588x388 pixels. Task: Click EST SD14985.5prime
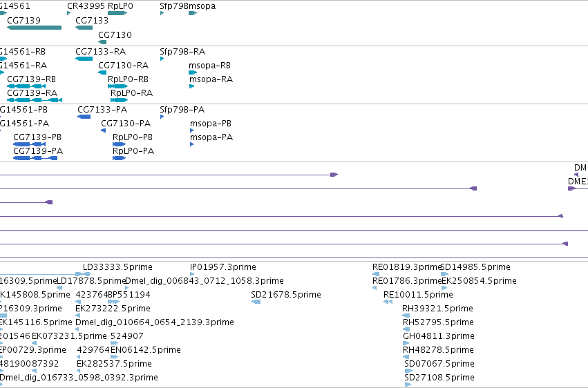[x=444, y=274]
